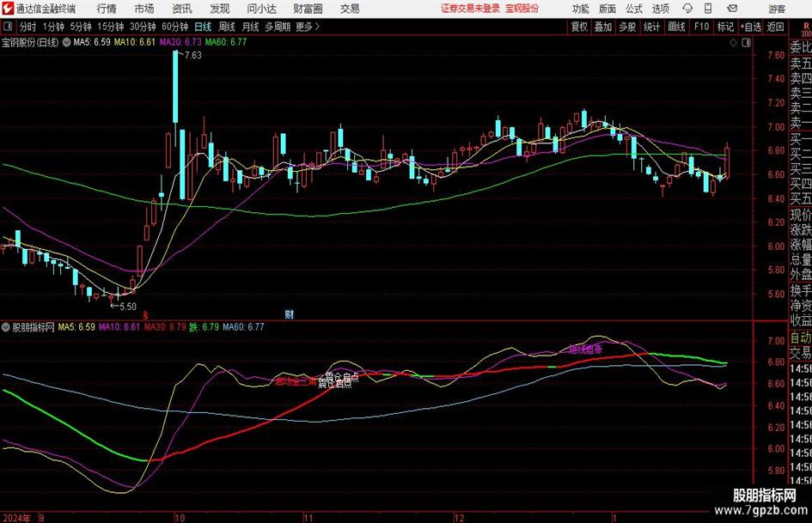The width and height of the screenshot is (812, 523).
Task: Select the 日线 daily period tab
Action: click(203, 27)
